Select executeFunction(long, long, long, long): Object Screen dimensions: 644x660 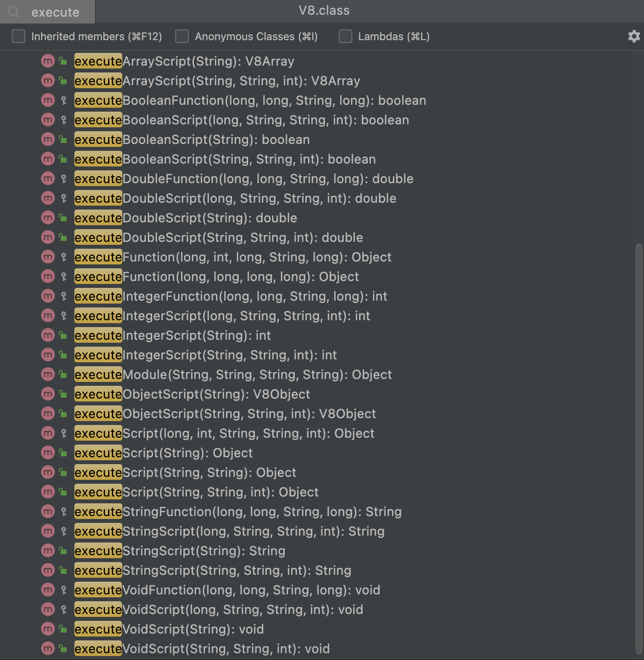217,277
